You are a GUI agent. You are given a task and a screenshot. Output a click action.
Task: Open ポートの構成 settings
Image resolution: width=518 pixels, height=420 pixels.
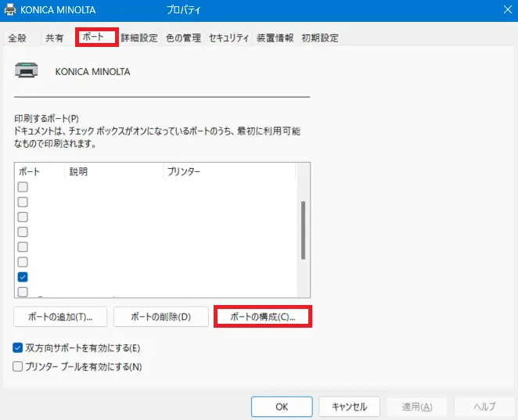[262, 317]
